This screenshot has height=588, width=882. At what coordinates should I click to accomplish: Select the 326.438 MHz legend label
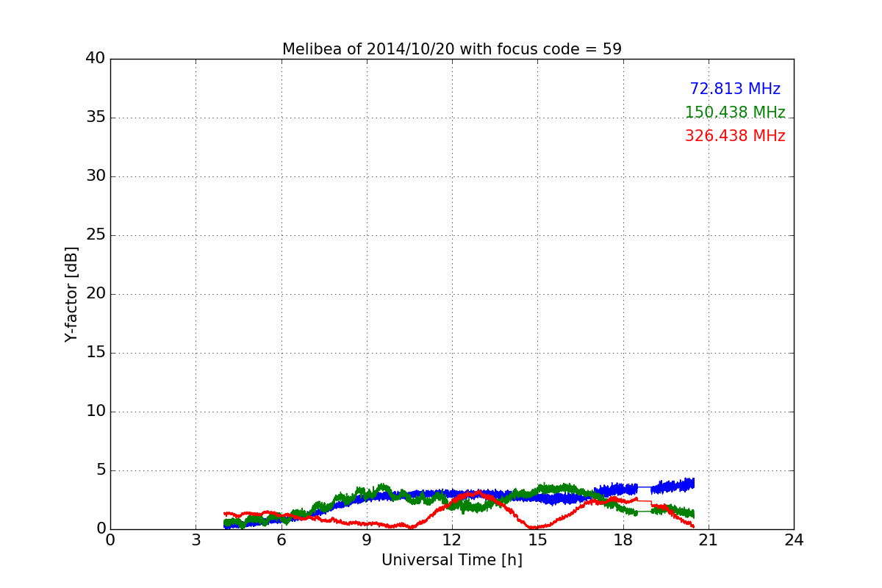coord(735,136)
